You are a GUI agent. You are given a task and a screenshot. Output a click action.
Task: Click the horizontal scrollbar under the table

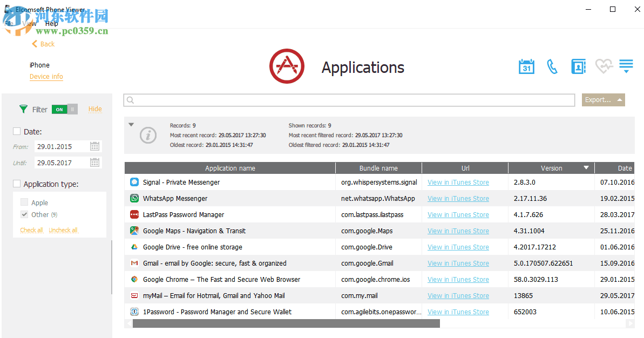pyautogui.click(x=286, y=323)
